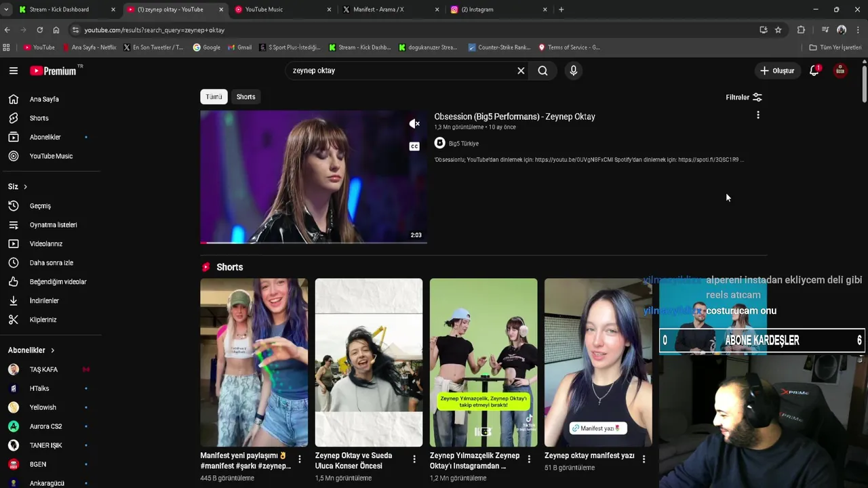Open more options for Zeynep Yılmazçelik short

(529, 460)
